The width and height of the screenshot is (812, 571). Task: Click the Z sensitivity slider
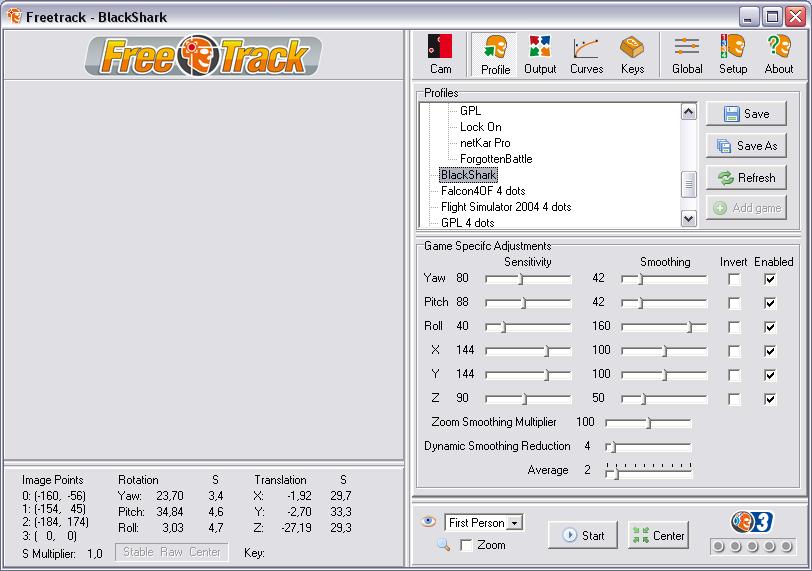point(528,399)
